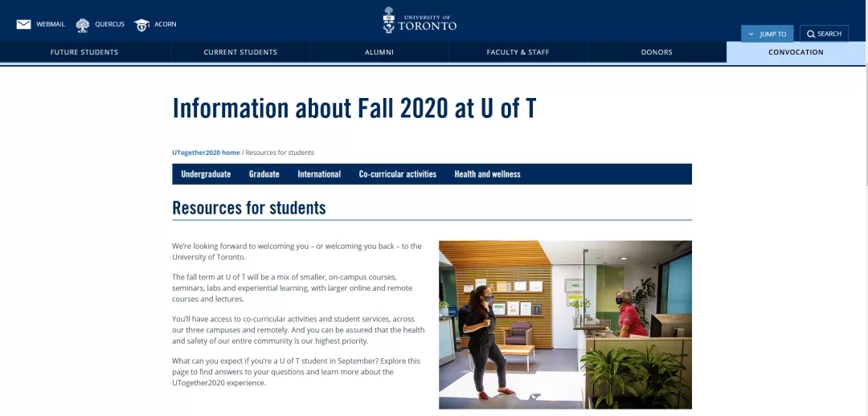Click the Quercus tree icon
This screenshot has height=416, width=868.
pyautogui.click(x=83, y=25)
